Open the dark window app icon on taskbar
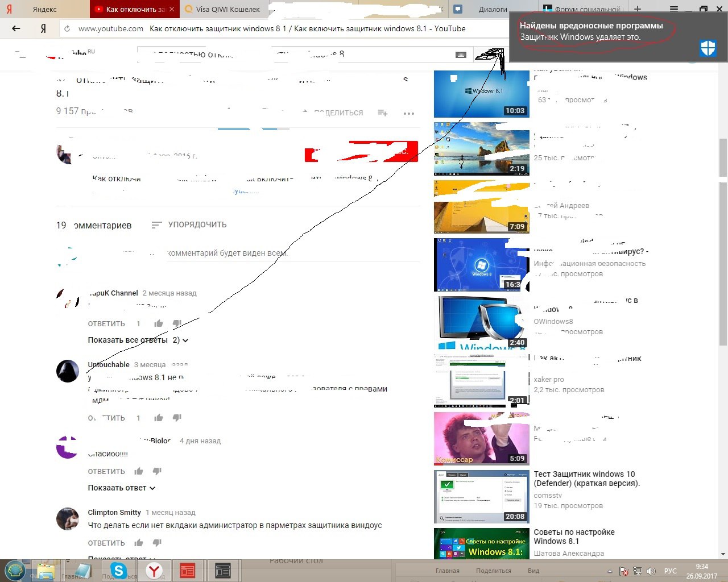Image resolution: width=728 pixels, height=582 pixels. [x=223, y=571]
